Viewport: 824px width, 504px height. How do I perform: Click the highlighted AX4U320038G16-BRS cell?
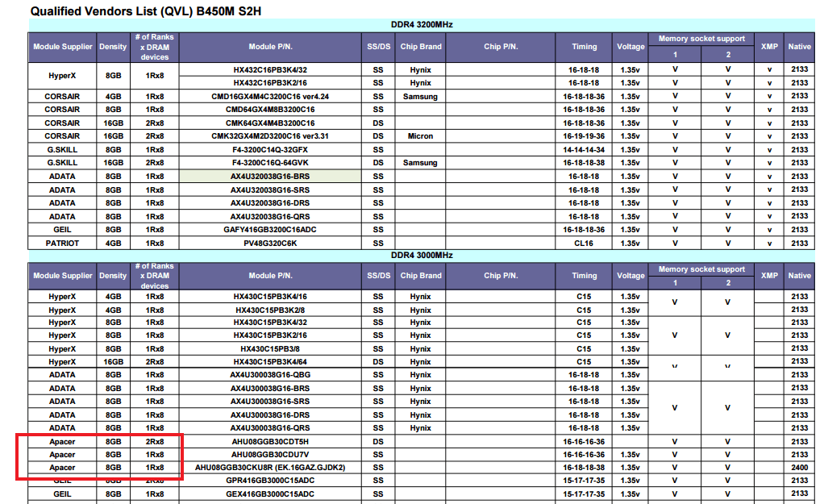[x=270, y=177]
